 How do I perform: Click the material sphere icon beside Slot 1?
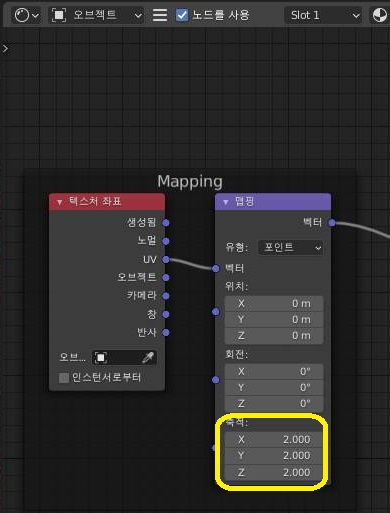tap(380, 15)
